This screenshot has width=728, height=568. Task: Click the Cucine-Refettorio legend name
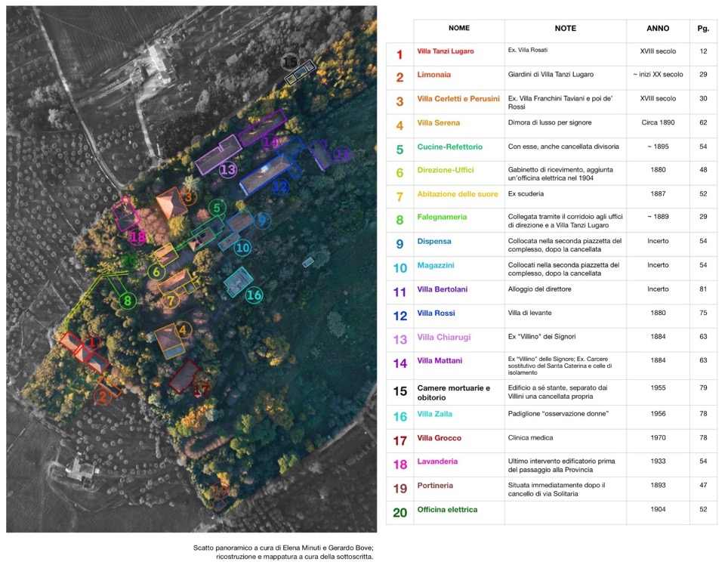tap(449, 147)
